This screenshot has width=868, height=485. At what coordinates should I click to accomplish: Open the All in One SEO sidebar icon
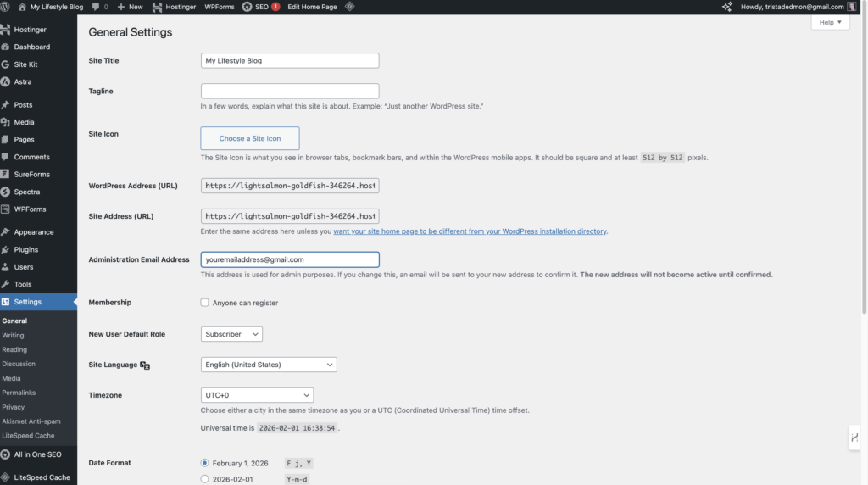click(x=6, y=455)
